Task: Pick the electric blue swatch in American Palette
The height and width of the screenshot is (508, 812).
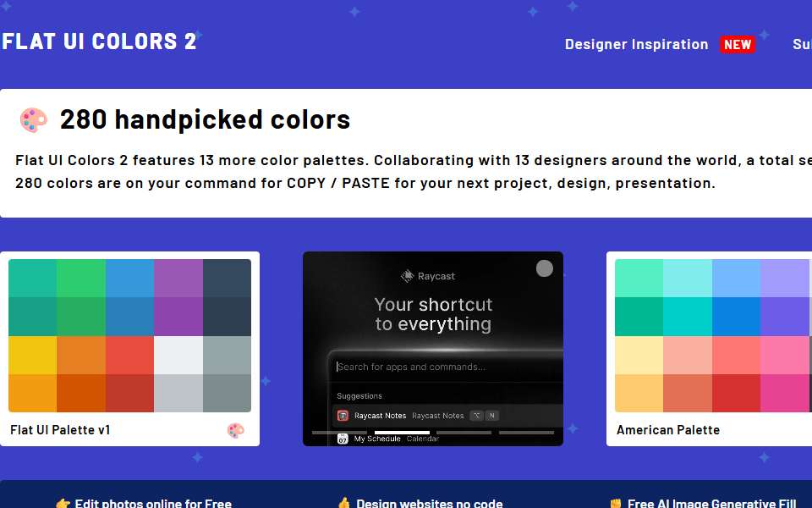Action: point(737,317)
